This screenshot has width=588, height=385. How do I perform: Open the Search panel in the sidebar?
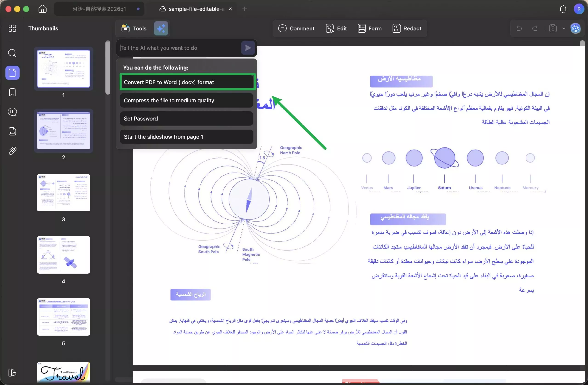point(12,53)
